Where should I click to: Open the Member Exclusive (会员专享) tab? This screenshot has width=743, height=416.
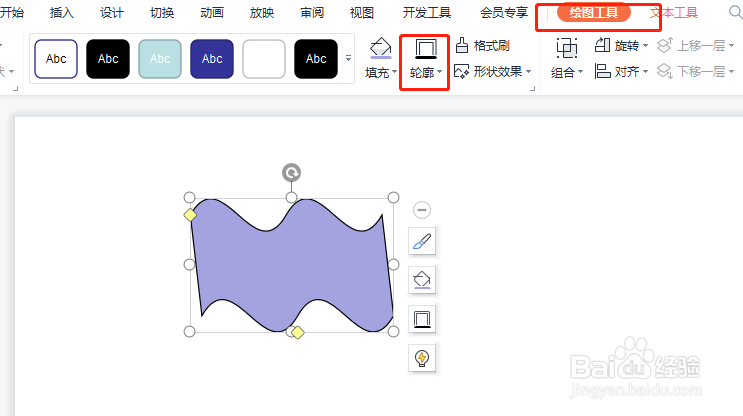(x=504, y=12)
